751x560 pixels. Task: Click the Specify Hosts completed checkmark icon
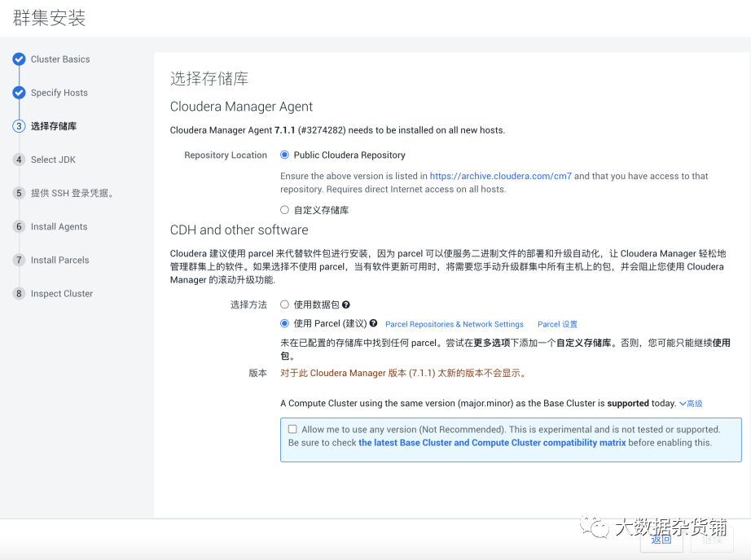click(19, 93)
